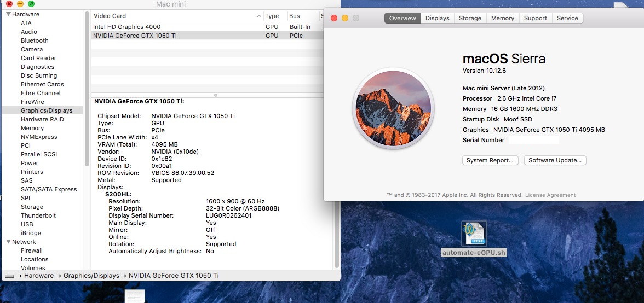Open the Displays tab
Viewport: 644px width, 303px height.
pos(438,18)
